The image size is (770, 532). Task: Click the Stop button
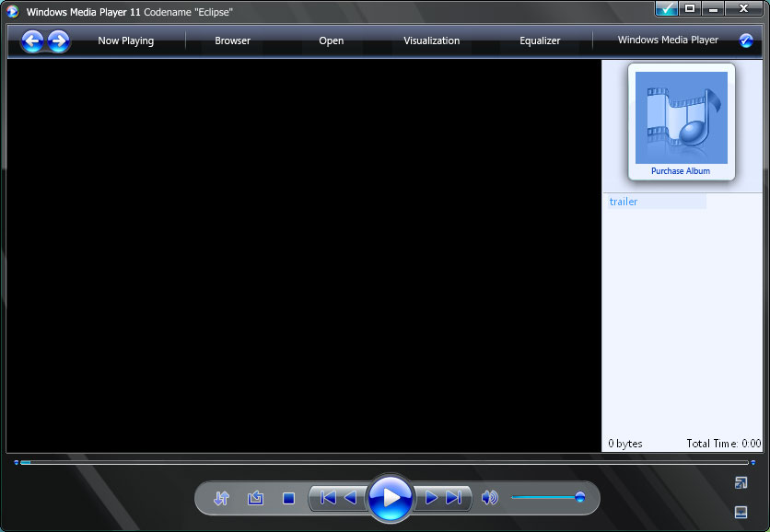click(288, 498)
